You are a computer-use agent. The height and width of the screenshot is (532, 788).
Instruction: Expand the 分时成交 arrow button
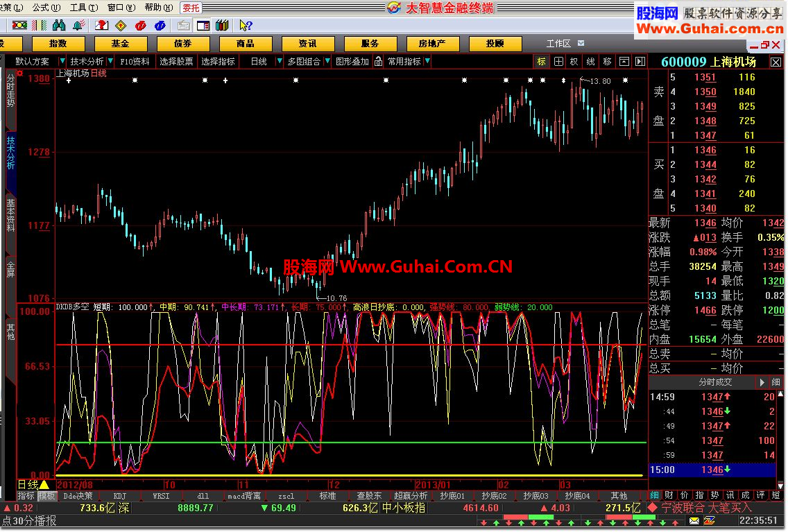coord(762,382)
